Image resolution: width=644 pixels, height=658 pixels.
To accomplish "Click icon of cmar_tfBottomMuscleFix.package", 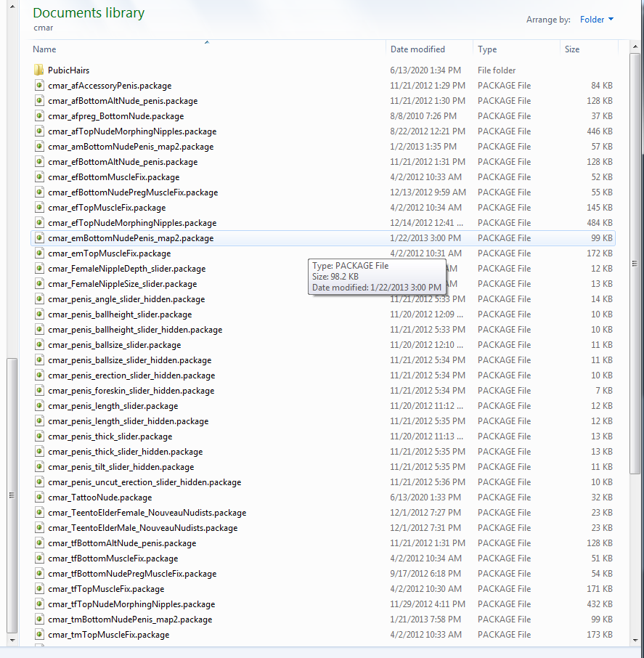I will [x=39, y=558].
